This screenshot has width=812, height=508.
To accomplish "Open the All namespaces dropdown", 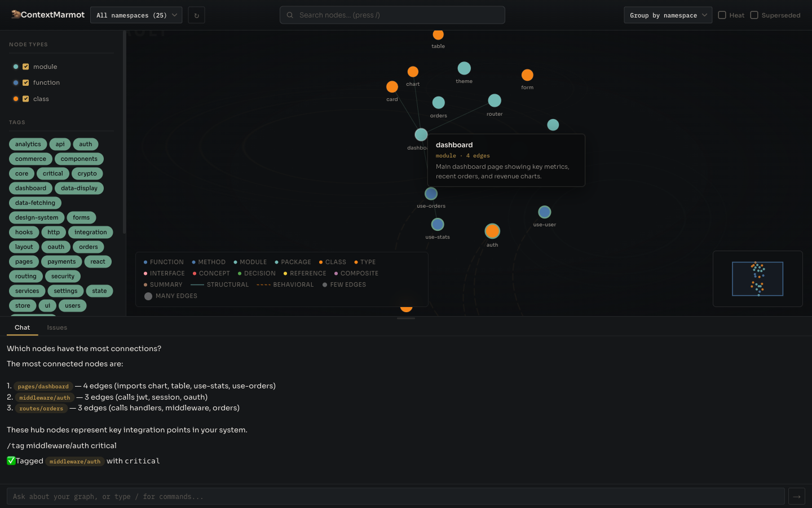I will pyautogui.click(x=136, y=15).
